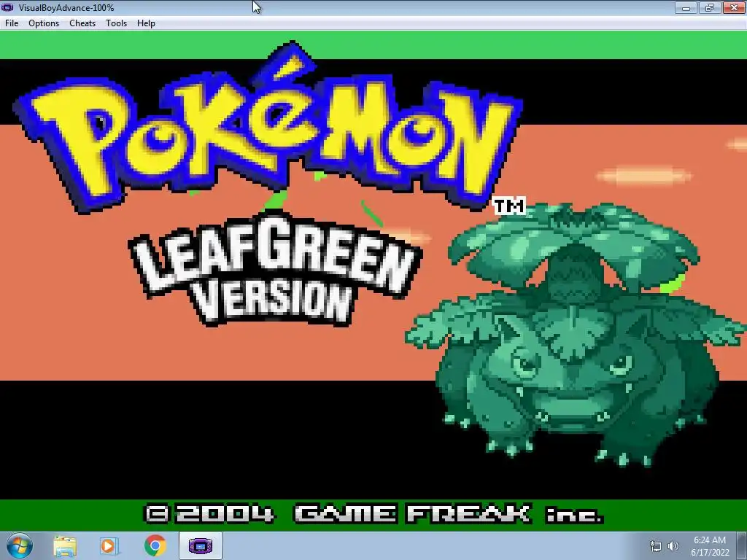Viewport: 747px width, 560px height.
Task: Open File Explorer from the taskbar
Action: [65, 545]
